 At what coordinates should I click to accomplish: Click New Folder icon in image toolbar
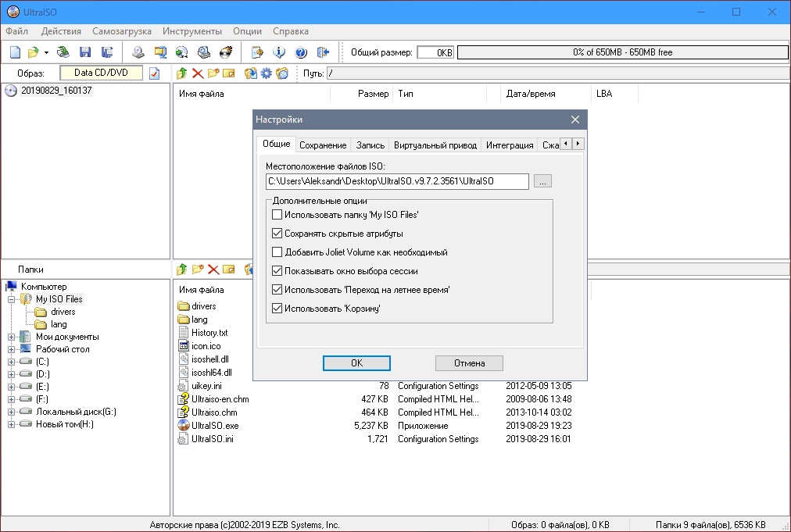click(213, 73)
